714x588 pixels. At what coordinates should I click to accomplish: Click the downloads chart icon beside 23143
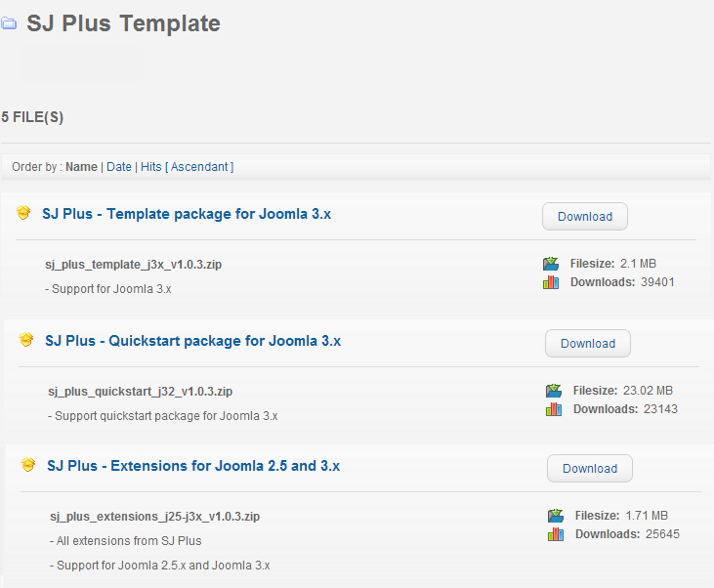(554, 409)
